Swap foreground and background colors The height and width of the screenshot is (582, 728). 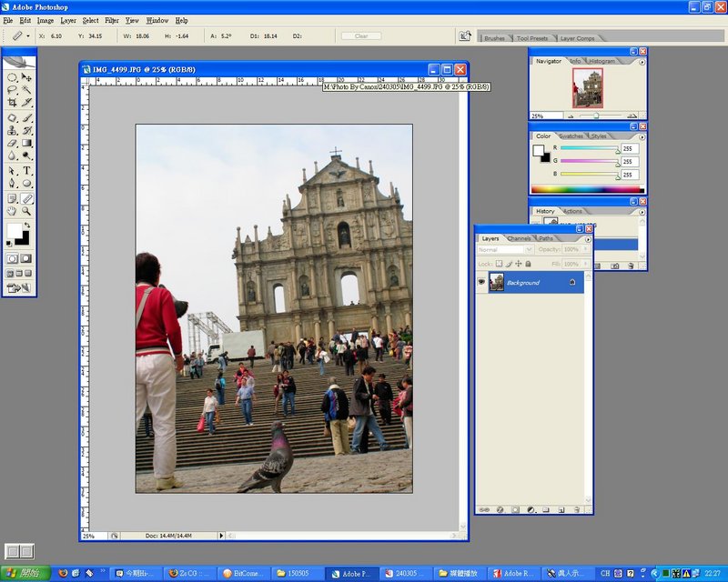tap(27, 226)
